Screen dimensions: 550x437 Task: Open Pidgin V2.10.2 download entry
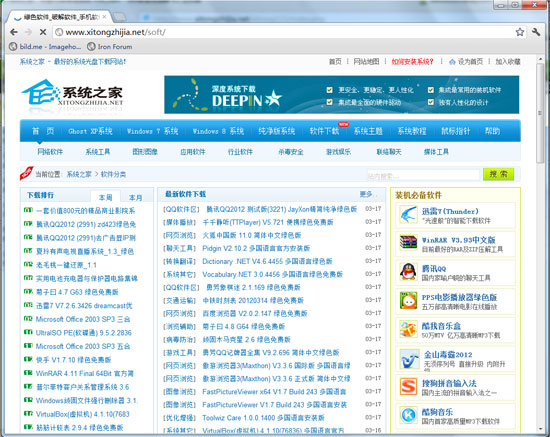click(256, 248)
